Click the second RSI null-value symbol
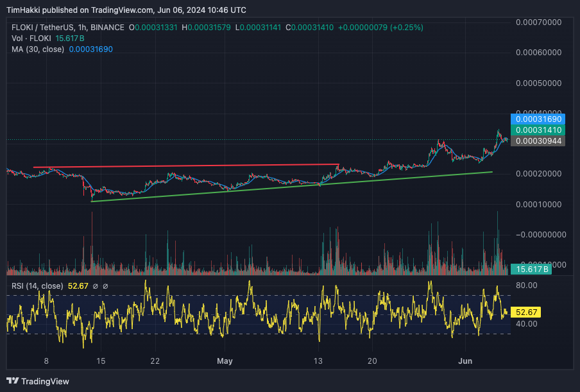580x392 pixels. tap(105, 286)
